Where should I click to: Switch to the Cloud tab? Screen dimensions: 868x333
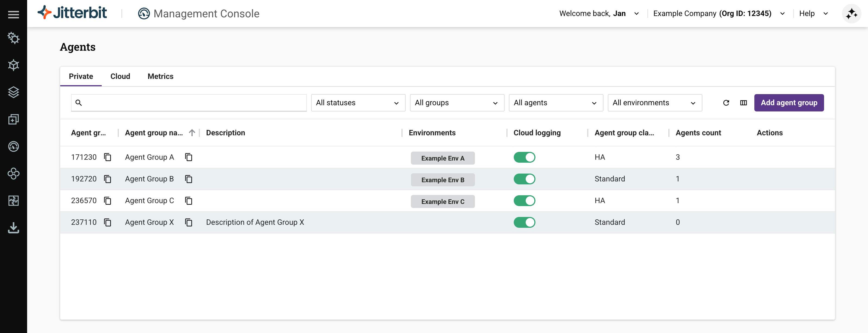(120, 76)
